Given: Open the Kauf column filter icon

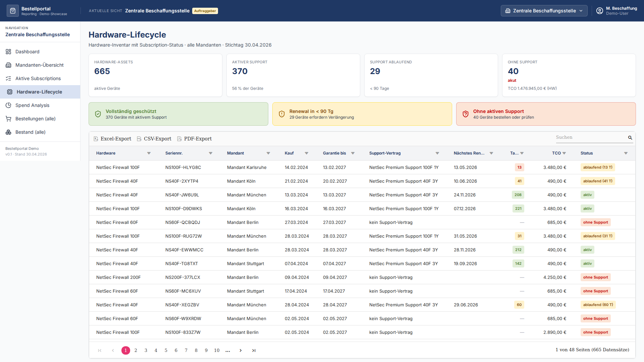Looking at the screenshot, I should point(307,153).
